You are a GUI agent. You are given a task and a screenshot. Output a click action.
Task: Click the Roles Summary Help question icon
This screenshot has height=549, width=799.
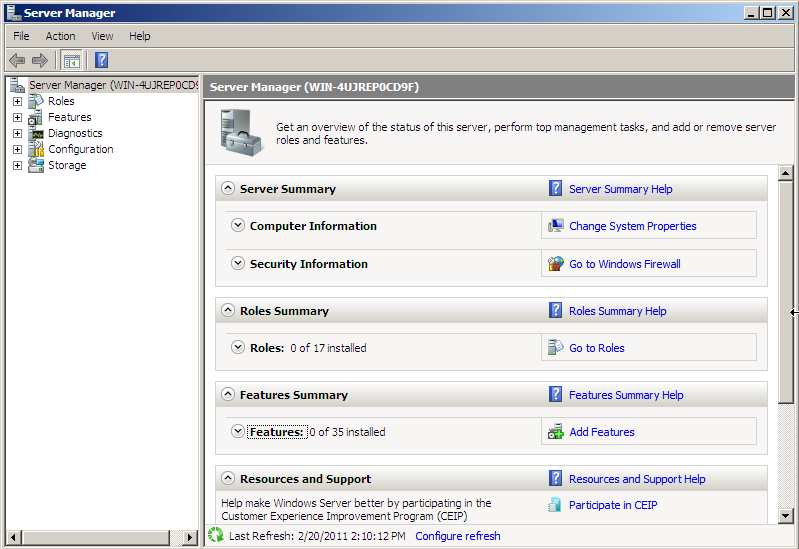click(x=555, y=310)
